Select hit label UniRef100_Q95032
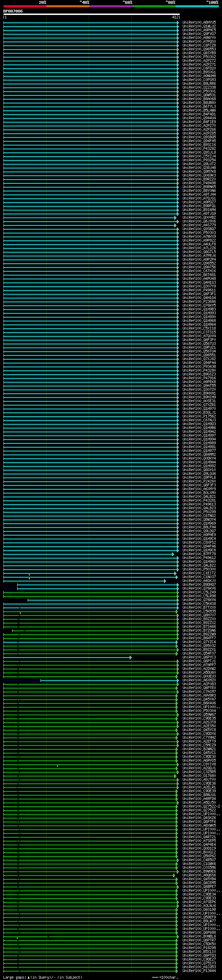Screen dimensions: 222x980 (199, 646)
